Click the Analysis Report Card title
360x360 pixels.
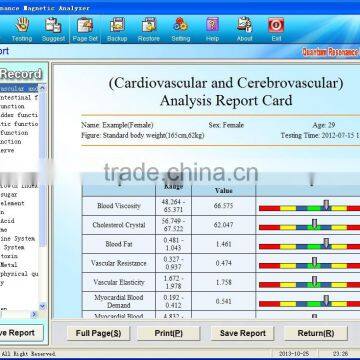pyautogui.click(x=226, y=100)
